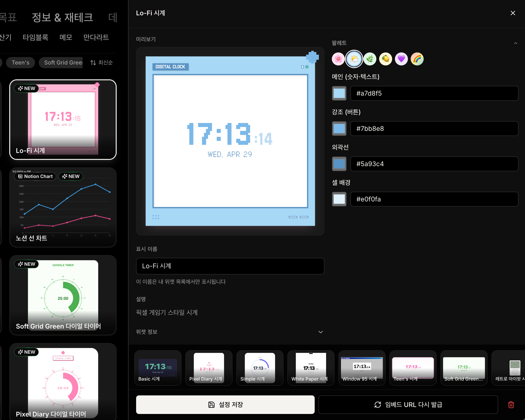This screenshot has height=420, width=525.
Task: Open the 최신순 sort dropdown
Action: click(x=102, y=63)
